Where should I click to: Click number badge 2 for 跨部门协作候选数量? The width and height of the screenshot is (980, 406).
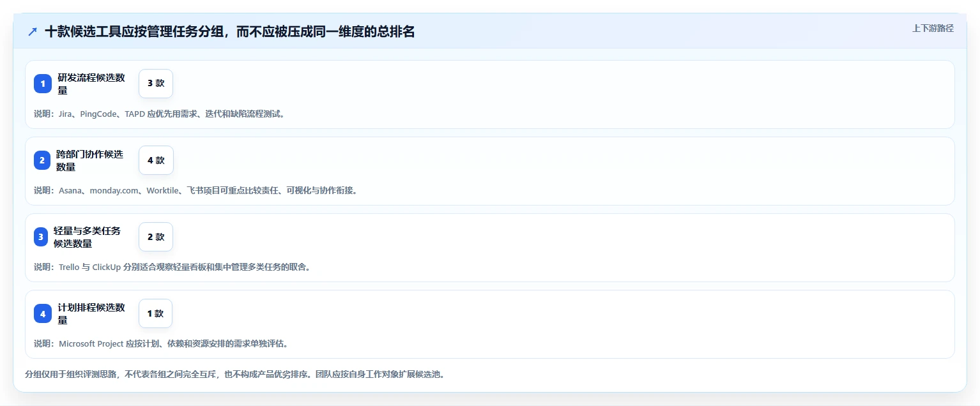[x=42, y=160]
